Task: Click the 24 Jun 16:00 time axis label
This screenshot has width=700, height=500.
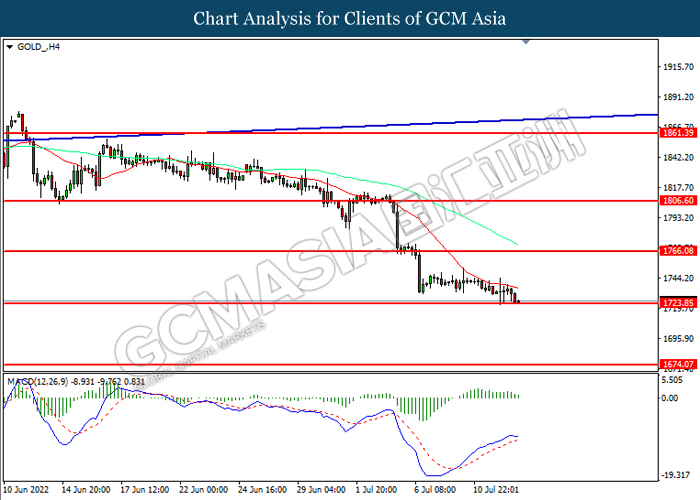Action: click(262, 490)
